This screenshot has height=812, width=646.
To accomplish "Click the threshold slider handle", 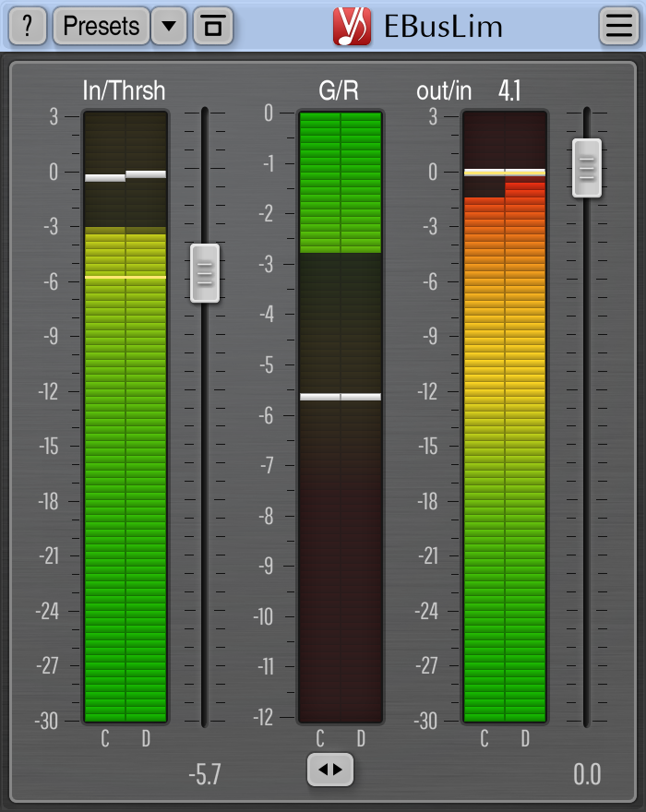I will [x=205, y=273].
